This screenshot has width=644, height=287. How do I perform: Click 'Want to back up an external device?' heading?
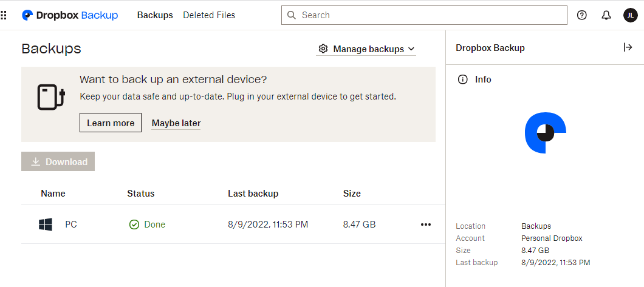[x=173, y=79]
